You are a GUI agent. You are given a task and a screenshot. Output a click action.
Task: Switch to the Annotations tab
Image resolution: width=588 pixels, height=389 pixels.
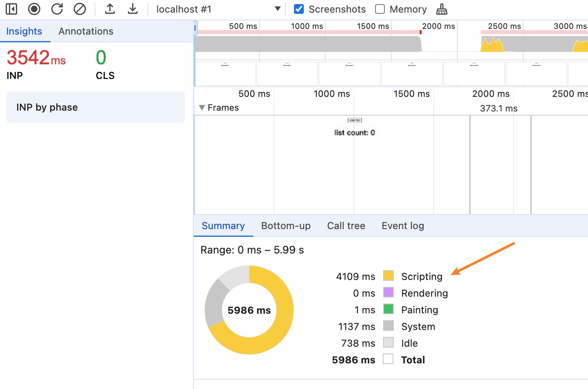click(86, 31)
